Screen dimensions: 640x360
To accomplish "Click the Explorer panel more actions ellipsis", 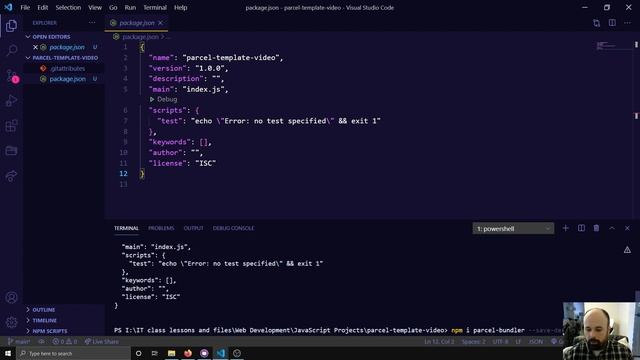I will pyautogui.click(x=92, y=23).
